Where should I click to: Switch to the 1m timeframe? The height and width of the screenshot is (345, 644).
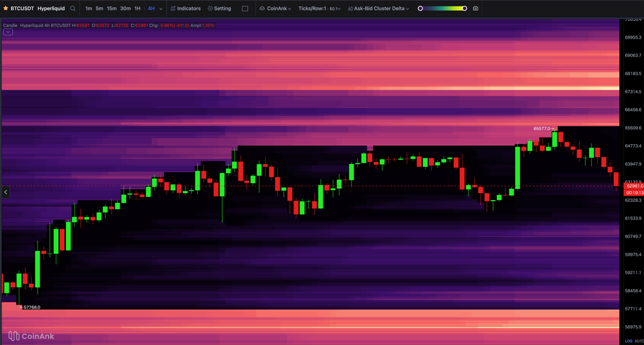point(89,9)
